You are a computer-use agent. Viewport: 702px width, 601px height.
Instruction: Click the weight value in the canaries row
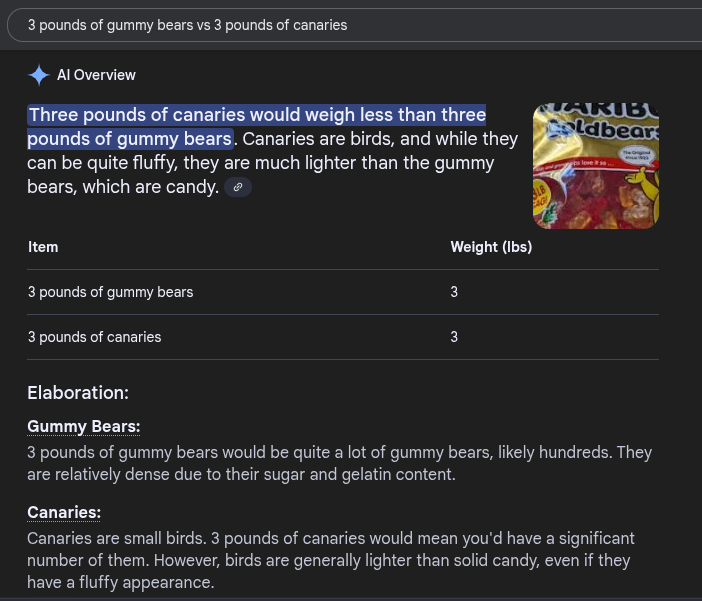pyautogui.click(x=454, y=337)
